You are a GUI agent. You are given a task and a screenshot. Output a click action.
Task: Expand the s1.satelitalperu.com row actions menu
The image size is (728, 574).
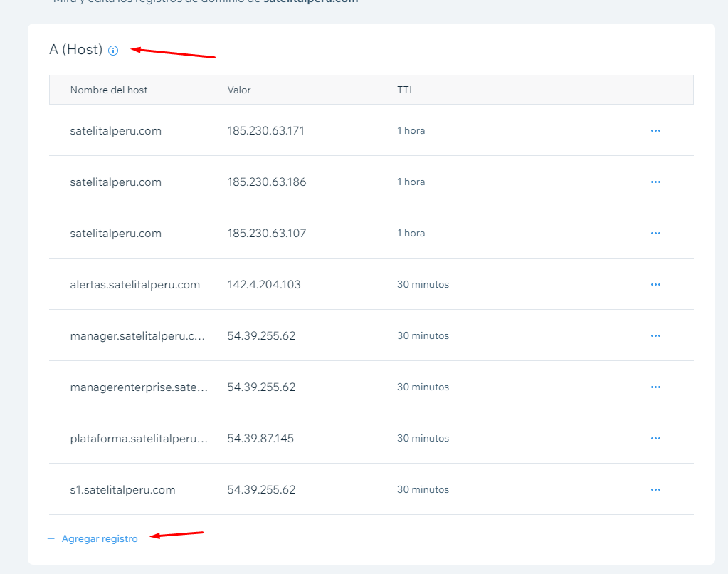point(655,490)
